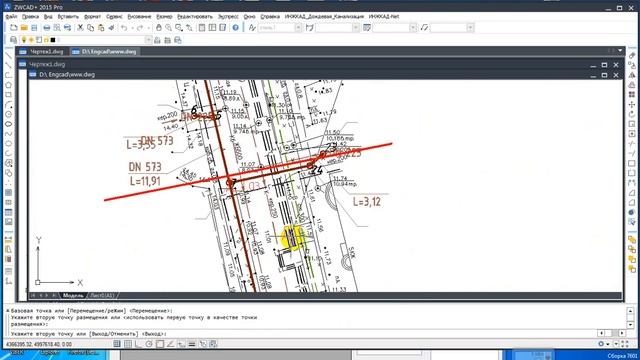Screen dimensions: 640x360
Task: Select the Rectangle draw tool
Action: [x=8, y=95]
